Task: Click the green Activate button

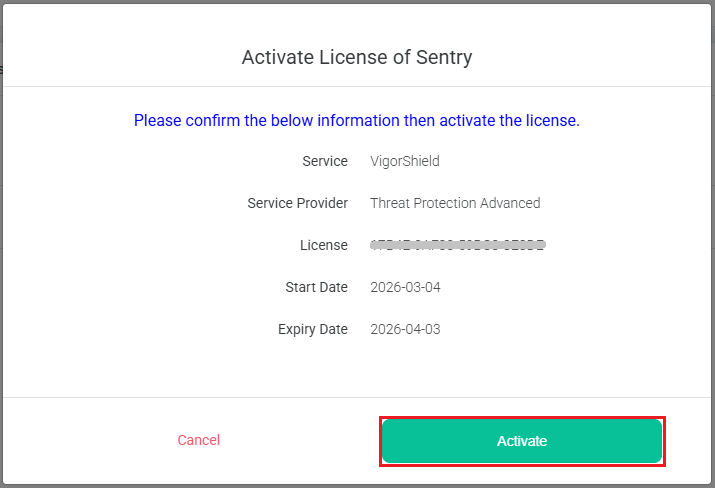Action: coord(521,441)
